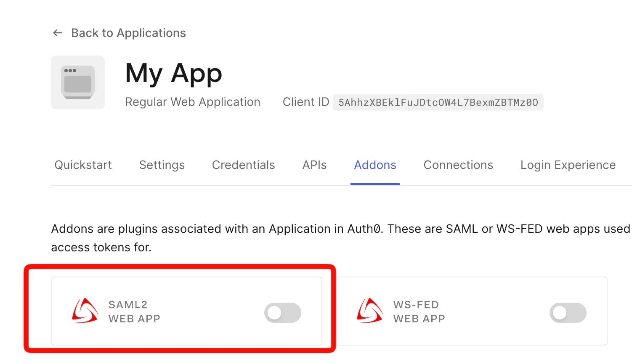The width and height of the screenshot is (632, 364).
Task: Click the WS-FED Web App triangular red icon
Action: pyautogui.click(x=370, y=311)
